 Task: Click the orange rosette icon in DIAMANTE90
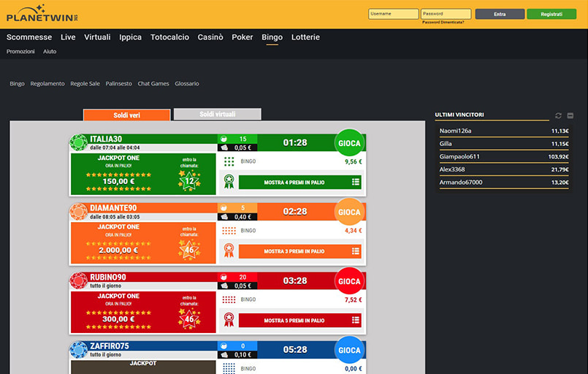(x=229, y=251)
